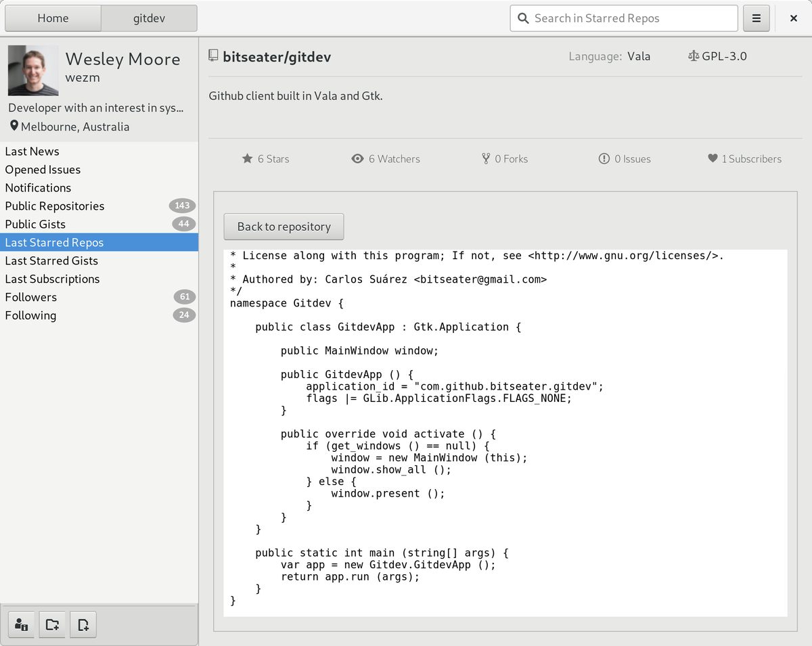Screen dimensions: 812x646
Task: Click the Wesley Moore name heading
Action: [x=122, y=60]
